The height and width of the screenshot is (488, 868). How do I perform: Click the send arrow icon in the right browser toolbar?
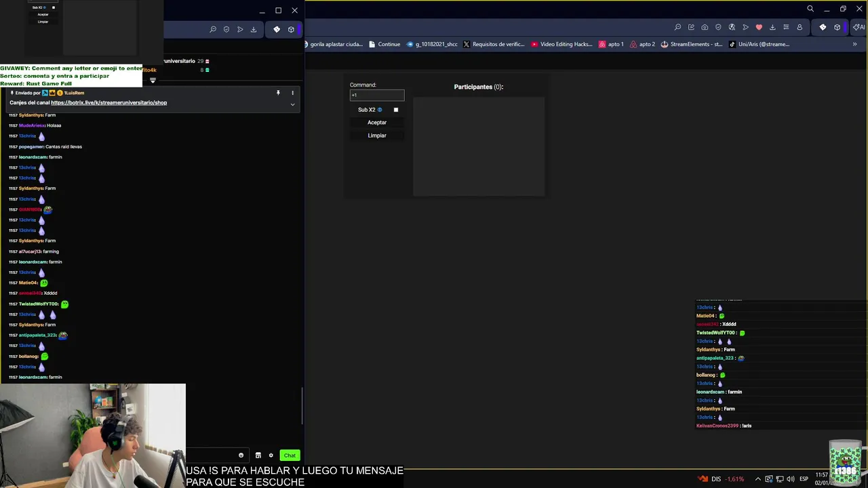point(745,27)
